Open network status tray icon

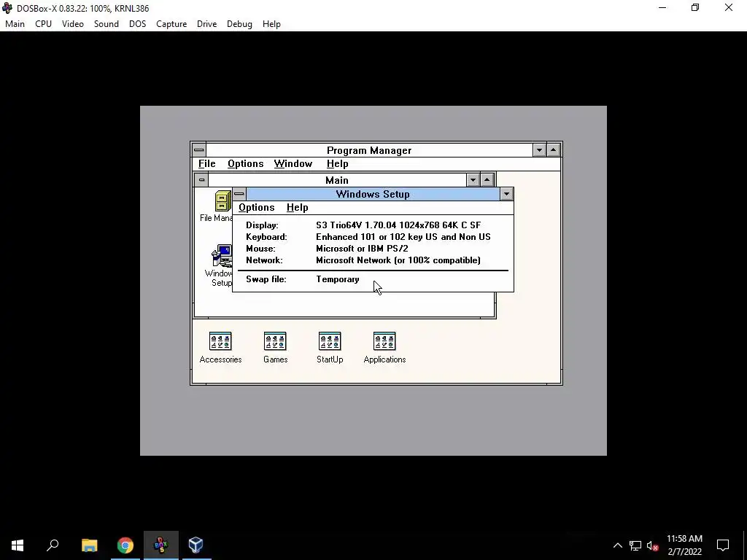click(x=635, y=545)
